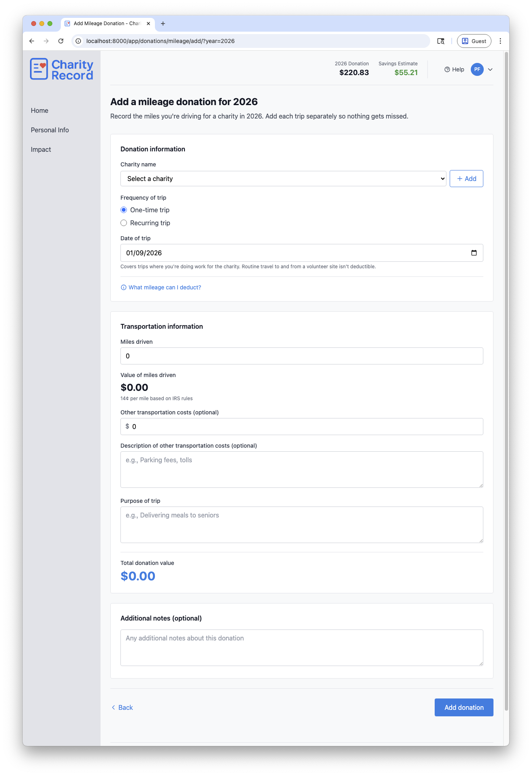This screenshot has height=776, width=532.
Task: Switch to the Add Mileage Donation tab
Action: pyautogui.click(x=107, y=24)
